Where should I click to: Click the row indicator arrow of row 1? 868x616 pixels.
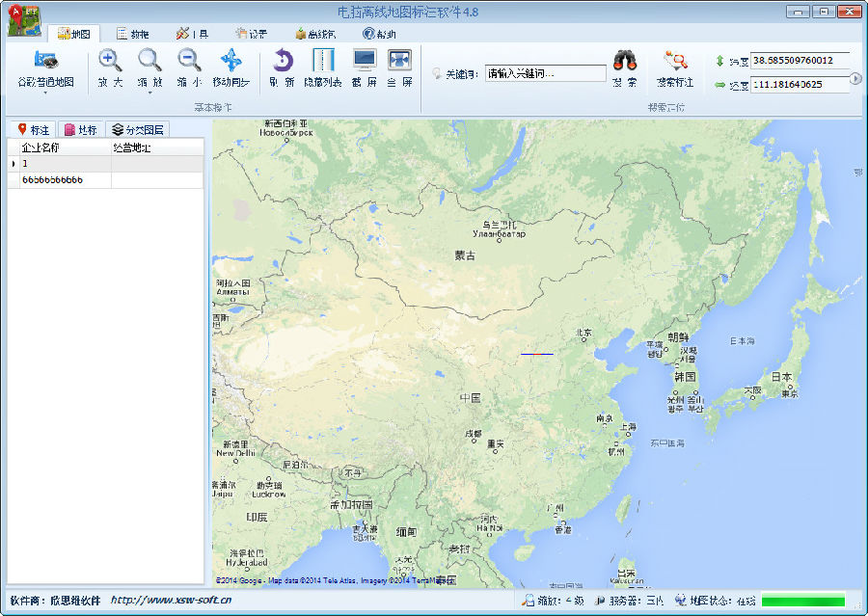[x=14, y=163]
